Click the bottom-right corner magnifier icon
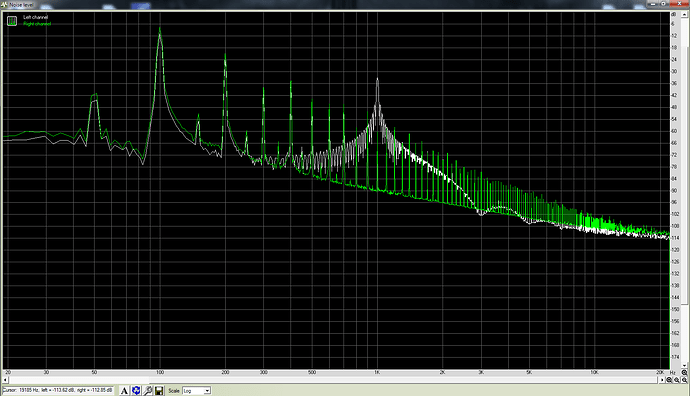 685,380
